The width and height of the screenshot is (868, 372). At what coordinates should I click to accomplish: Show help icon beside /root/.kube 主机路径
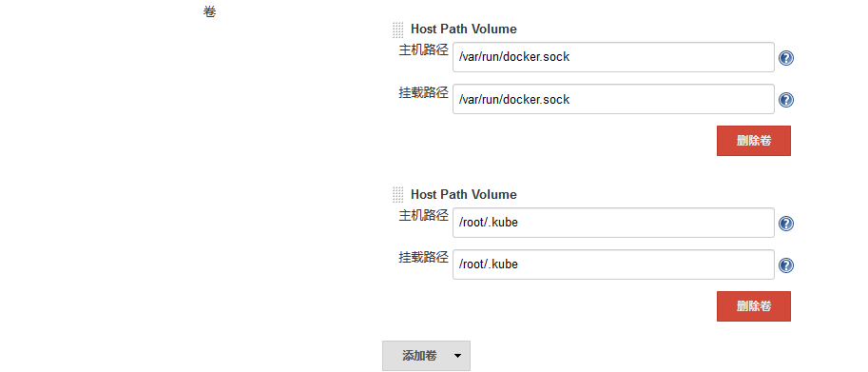[x=786, y=223]
